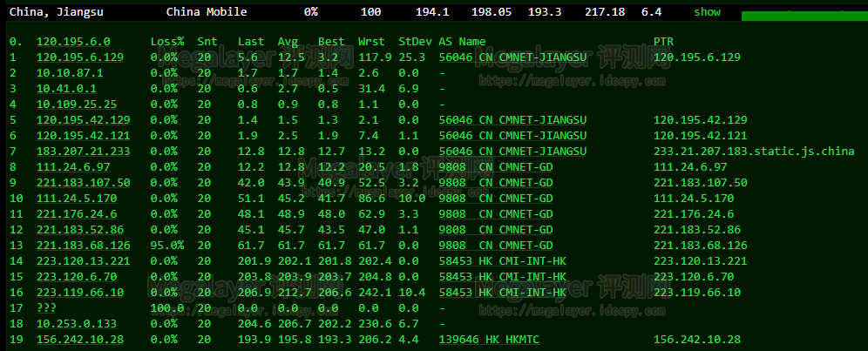Open AS link 139646 HK HKMTC
The height and width of the screenshot is (351, 868).
489,340
